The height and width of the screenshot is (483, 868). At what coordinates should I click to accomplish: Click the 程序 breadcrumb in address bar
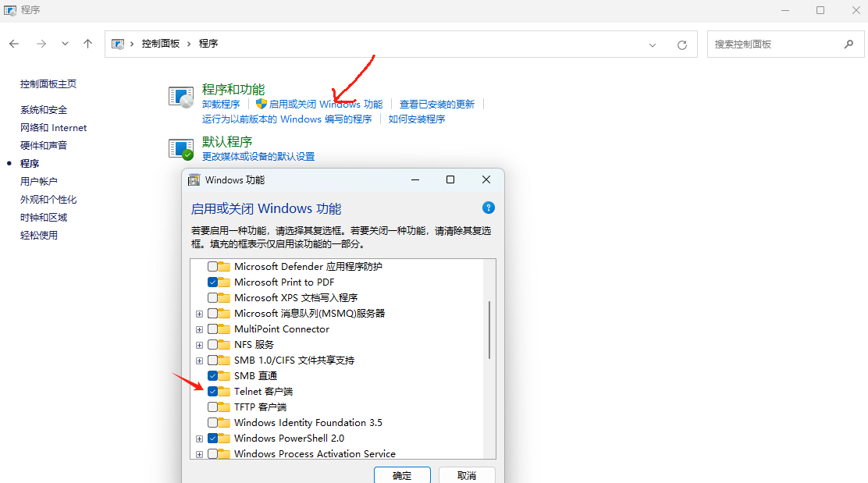(x=208, y=44)
